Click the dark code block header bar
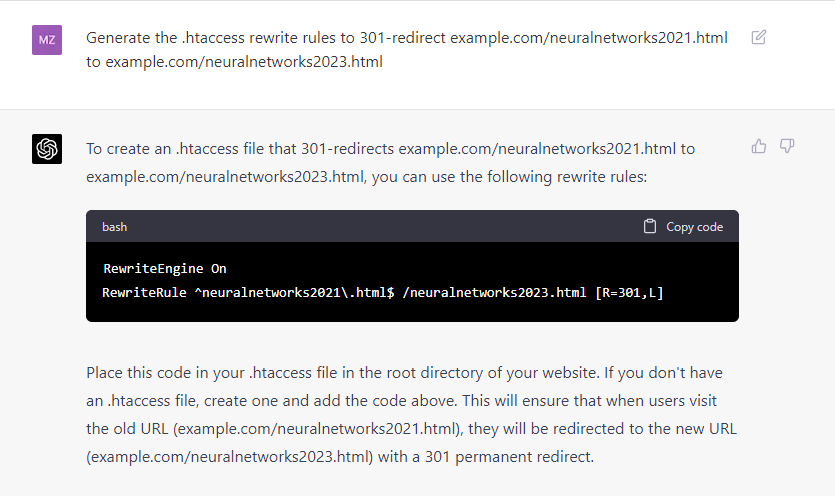 (x=412, y=226)
